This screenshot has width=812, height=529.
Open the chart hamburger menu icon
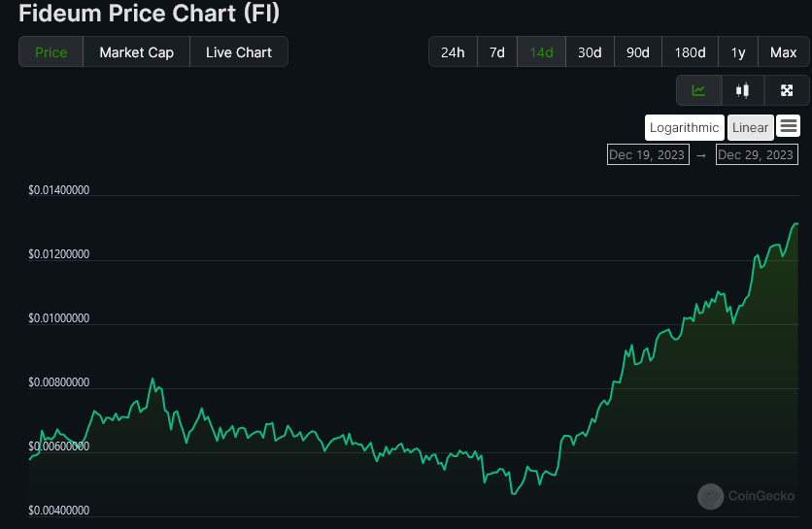click(x=788, y=126)
